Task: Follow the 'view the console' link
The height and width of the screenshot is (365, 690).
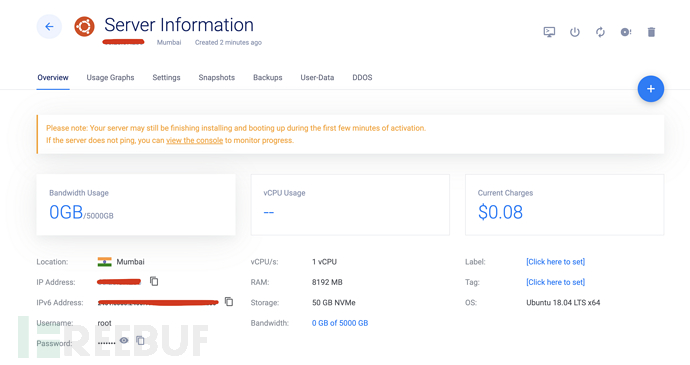Action: point(195,140)
